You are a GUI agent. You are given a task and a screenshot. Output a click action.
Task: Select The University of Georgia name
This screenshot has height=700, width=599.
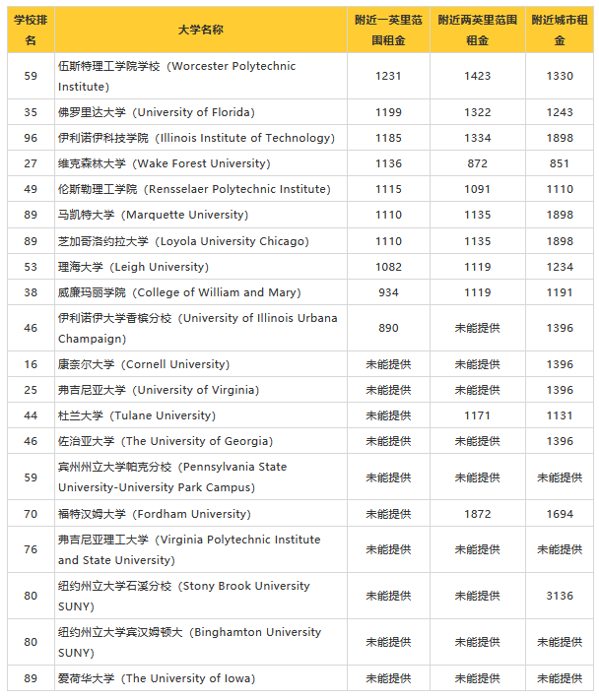pos(201,441)
